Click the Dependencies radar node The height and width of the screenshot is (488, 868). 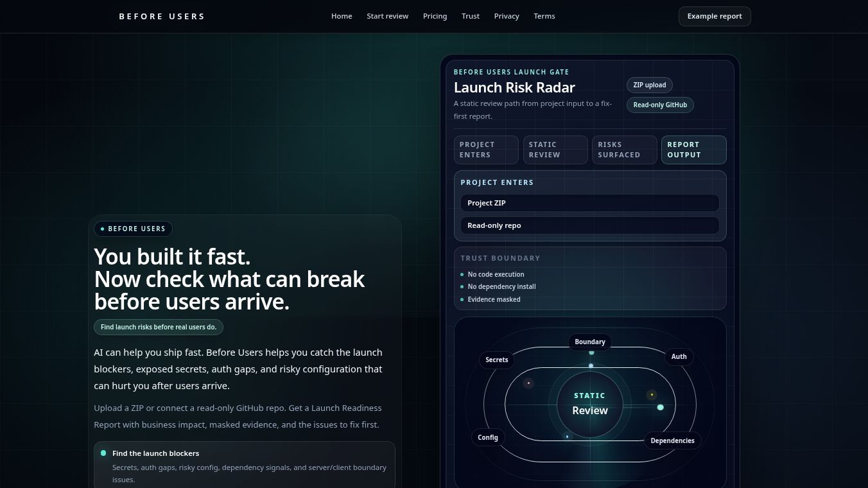click(672, 440)
